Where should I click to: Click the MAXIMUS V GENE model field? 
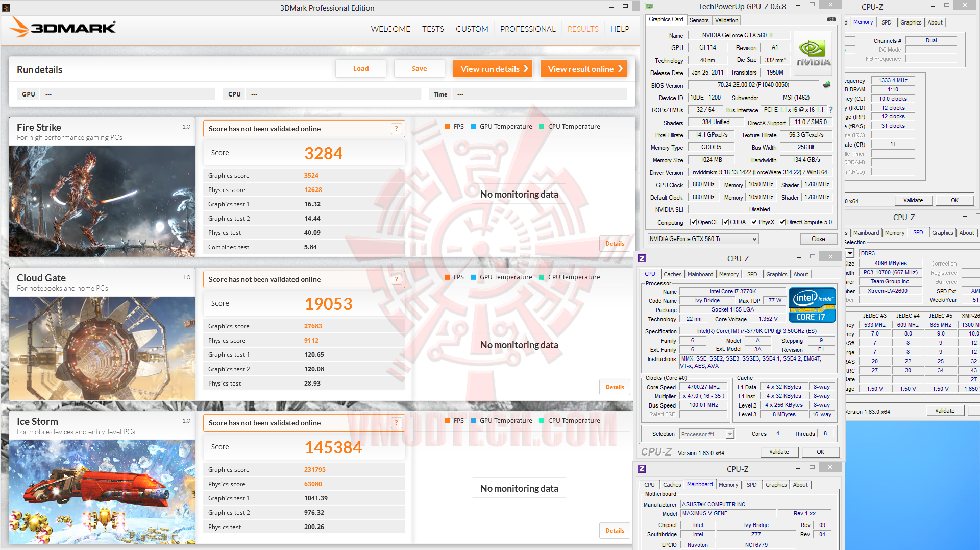pyautogui.click(x=728, y=514)
